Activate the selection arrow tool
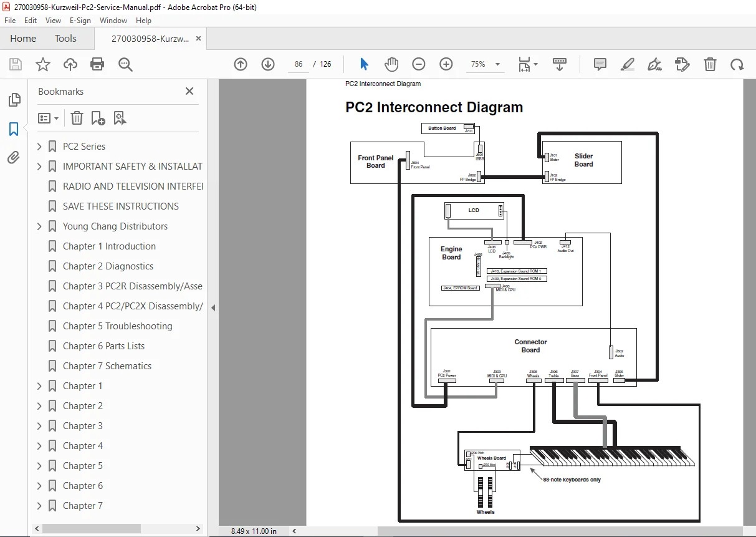756x537 pixels. tap(365, 64)
